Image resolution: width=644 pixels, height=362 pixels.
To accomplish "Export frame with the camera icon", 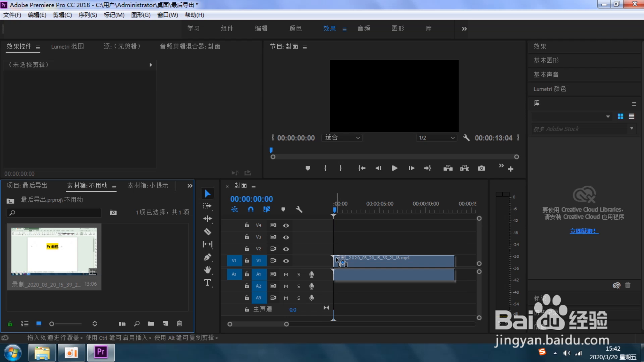I will point(481,168).
